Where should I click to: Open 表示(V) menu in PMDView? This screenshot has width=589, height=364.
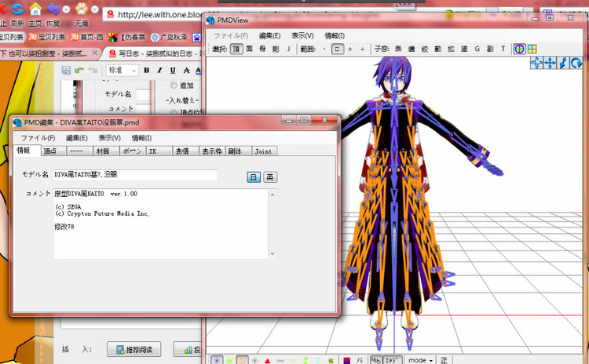tap(302, 35)
